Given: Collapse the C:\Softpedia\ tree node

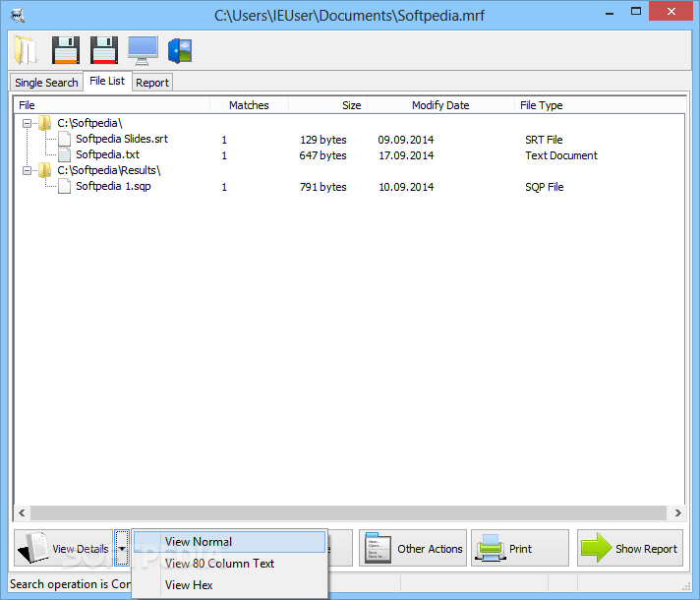Looking at the screenshot, I should click(28, 123).
